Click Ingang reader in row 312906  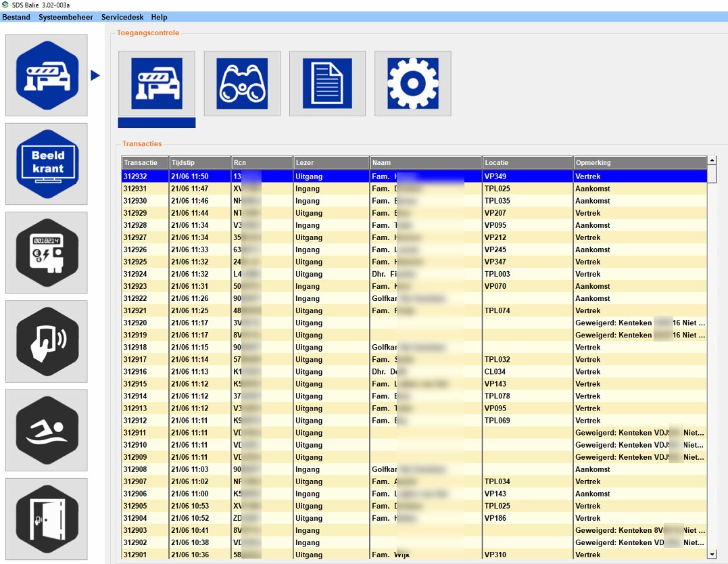(x=308, y=494)
